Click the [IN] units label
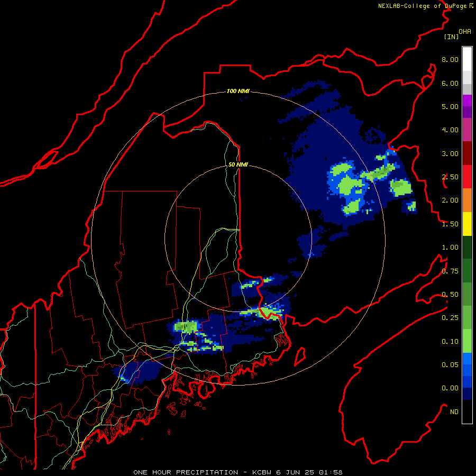The image size is (476, 476). point(452,36)
